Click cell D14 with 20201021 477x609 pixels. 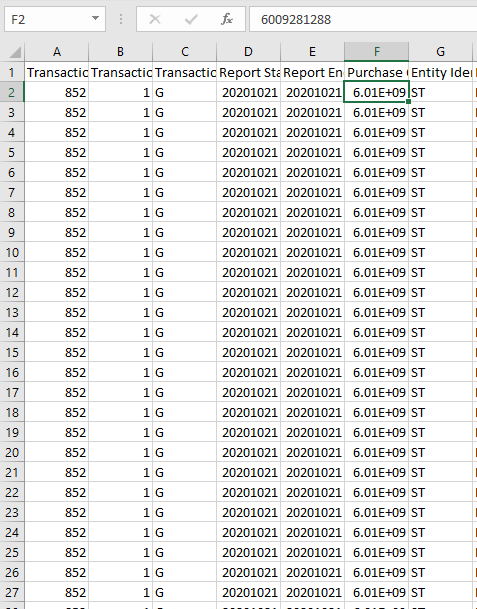(x=249, y=332)
